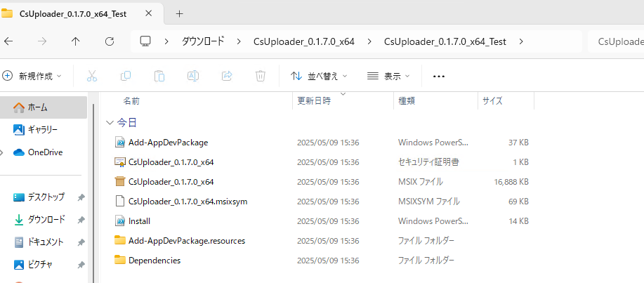
Task: Open the 新規作成 menu
Action: (x=32, y=76)
